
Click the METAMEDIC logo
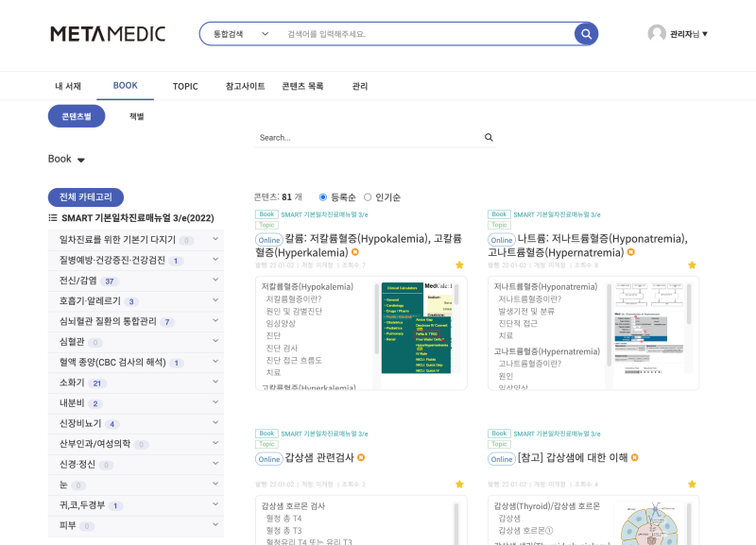click(x=106, y=33)
